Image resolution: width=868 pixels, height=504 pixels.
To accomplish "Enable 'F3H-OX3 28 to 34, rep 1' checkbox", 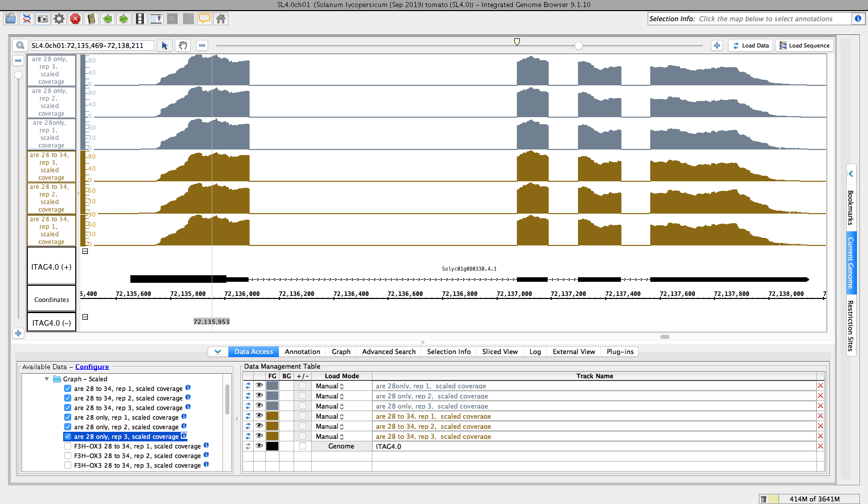I will click(68, 446).
